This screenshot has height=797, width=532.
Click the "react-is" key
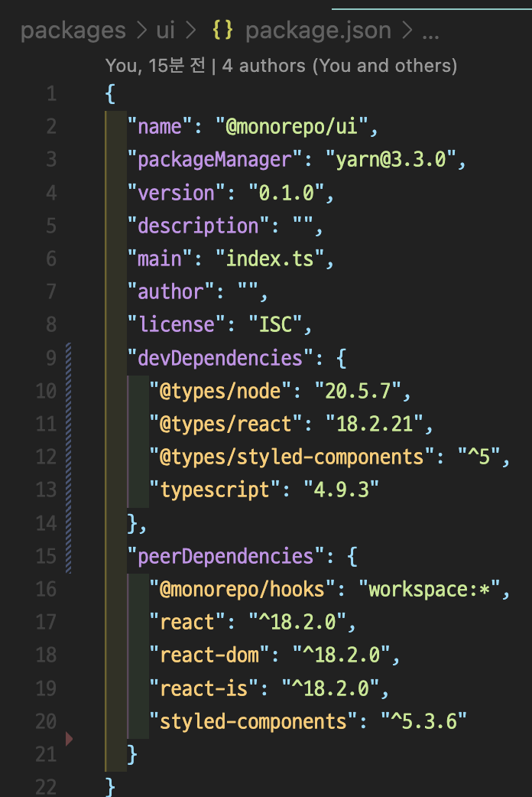[x=204, y=688]
